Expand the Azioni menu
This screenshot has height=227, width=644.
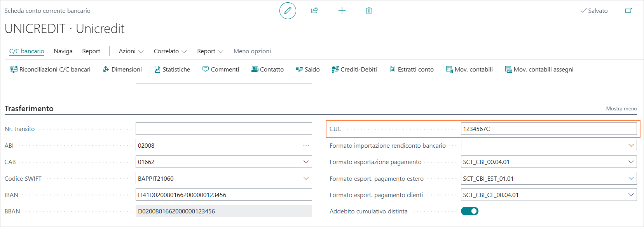pos(131,51)
